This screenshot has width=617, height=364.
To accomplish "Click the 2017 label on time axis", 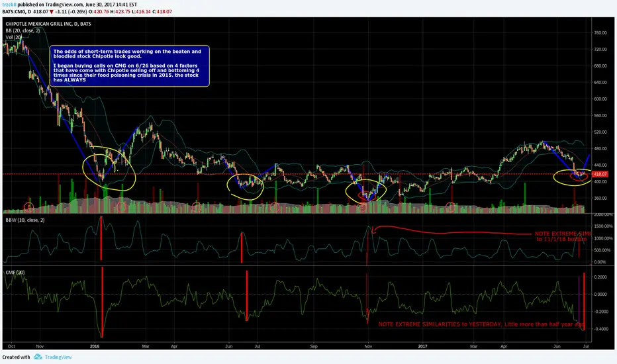I will tap(422, 346).
